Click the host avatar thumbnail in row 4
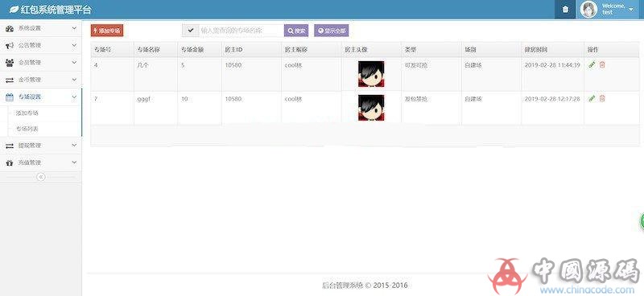Viewport: 644px width, 296px height. 371,74
